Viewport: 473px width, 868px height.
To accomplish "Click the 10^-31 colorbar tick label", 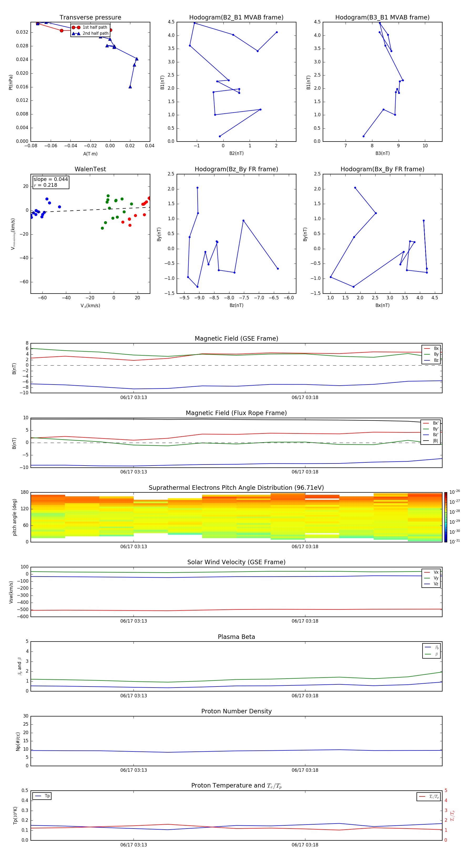I will (455, 542).
